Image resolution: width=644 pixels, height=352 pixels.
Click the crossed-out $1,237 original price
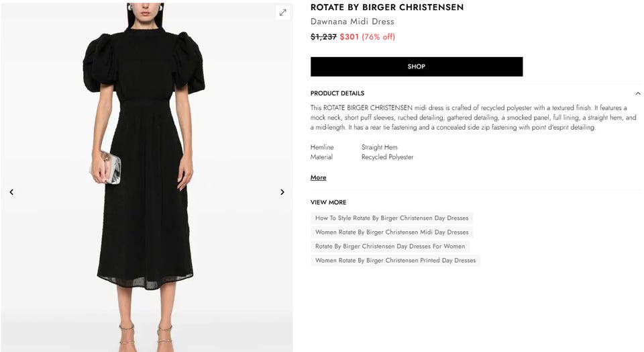click(x=323, y=36)
